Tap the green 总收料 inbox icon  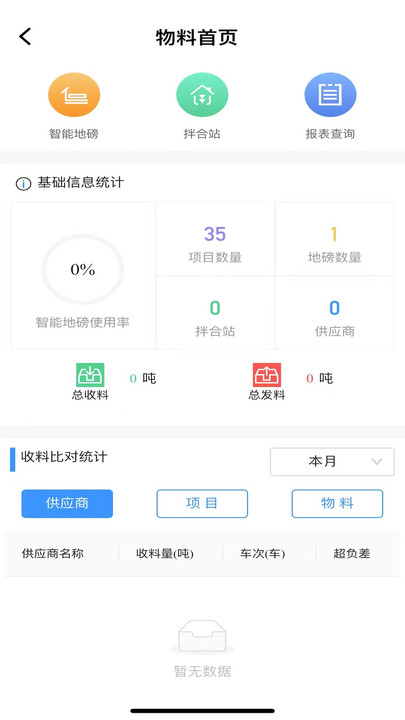coord(90,375)
